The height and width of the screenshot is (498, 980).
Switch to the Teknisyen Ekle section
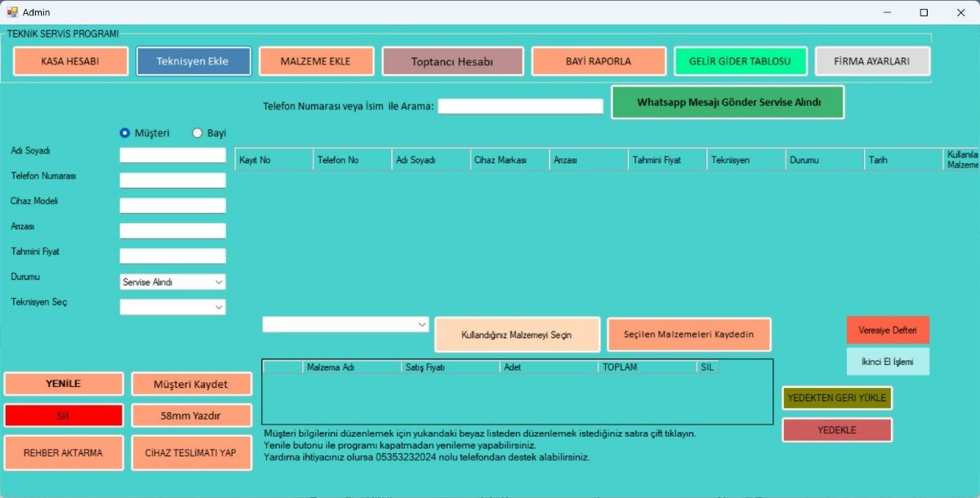194,60
